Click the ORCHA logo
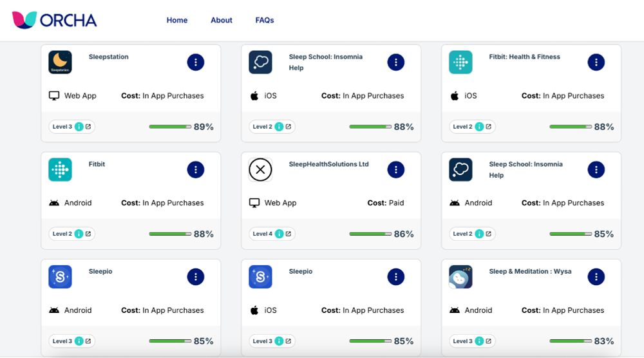The image size is (644, 358). 54,20
